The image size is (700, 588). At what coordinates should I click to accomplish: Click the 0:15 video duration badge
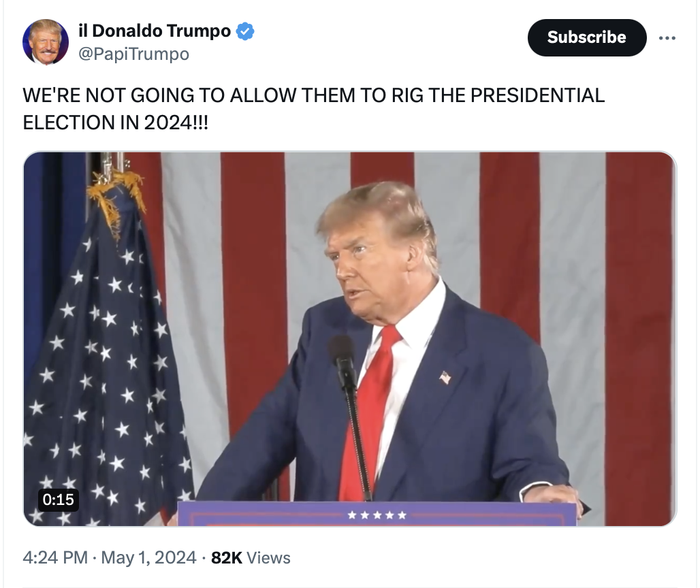[58, 500]
